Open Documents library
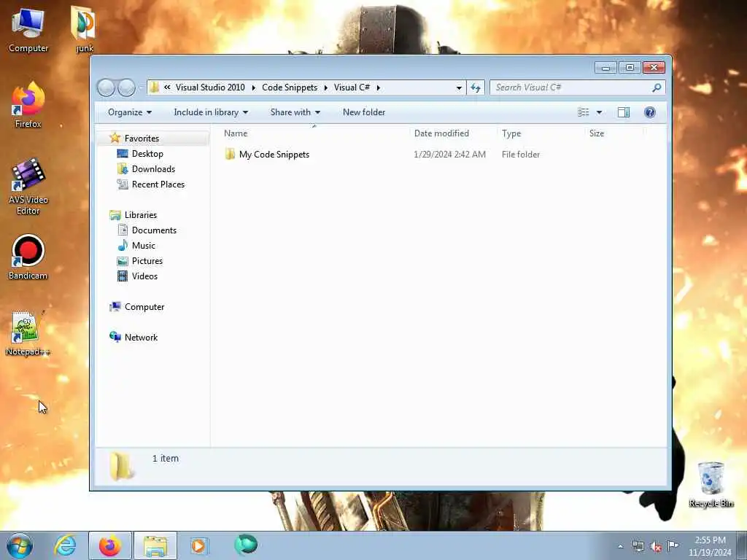The width and height of the screenshot is (747, 560). 154,230
